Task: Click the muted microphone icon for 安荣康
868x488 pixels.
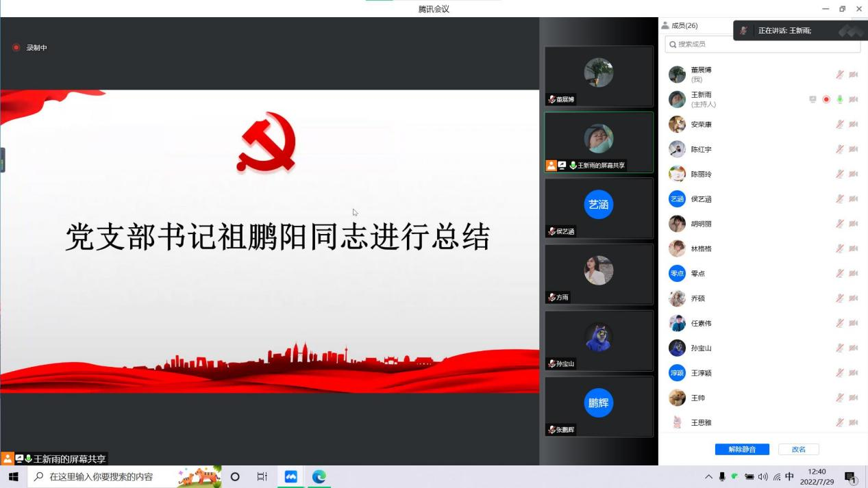Action: 839,125
